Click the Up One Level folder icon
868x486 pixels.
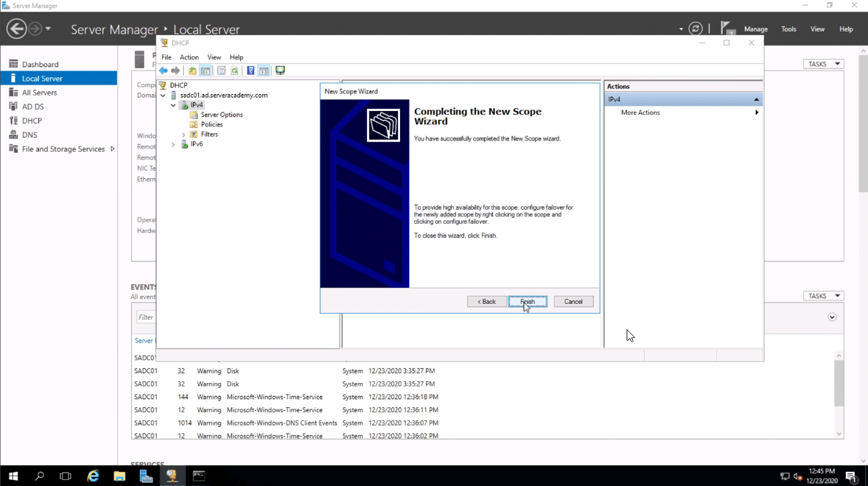click(192, 70)
